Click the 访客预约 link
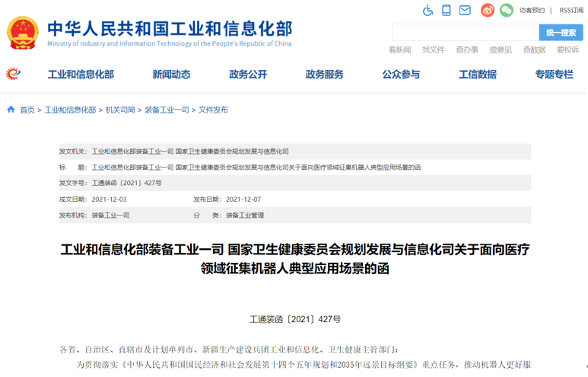Screen dimensions: 588x377 pyautogui.click(x=532, y=11)
